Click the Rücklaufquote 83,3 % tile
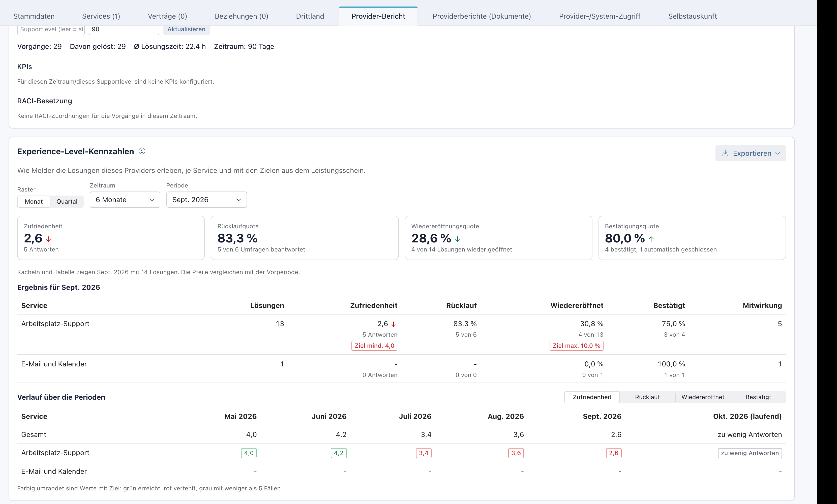This screenshot has height=504, width=837. pos(305,238)
